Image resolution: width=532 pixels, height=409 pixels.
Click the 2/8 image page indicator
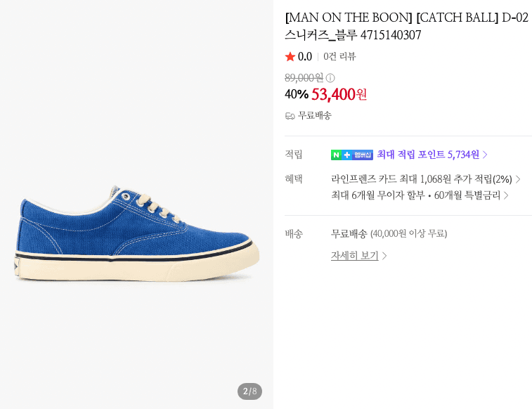(249, 391)
